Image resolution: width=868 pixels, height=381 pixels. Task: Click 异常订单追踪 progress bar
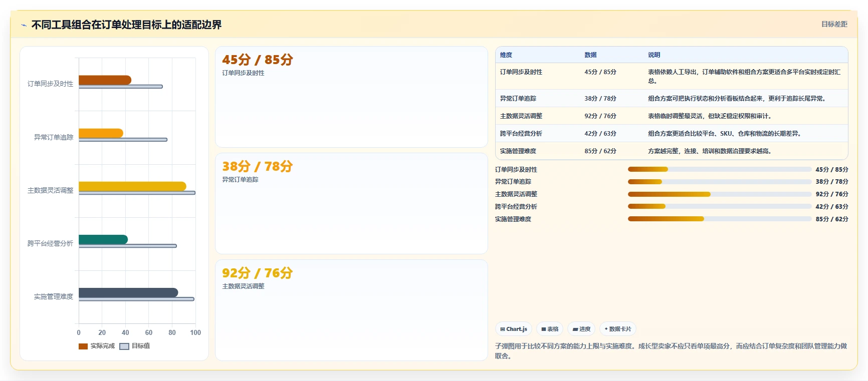tap(720, 182)
